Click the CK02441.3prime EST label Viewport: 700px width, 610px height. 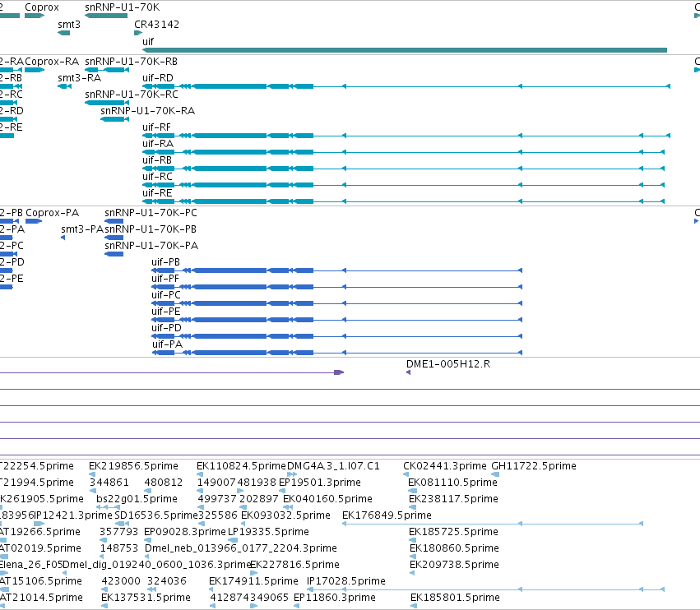(445, 466)
